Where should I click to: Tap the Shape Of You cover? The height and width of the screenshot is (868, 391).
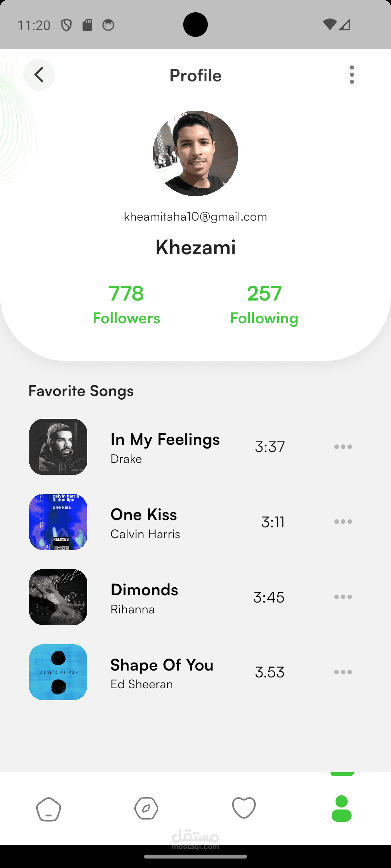58,672
